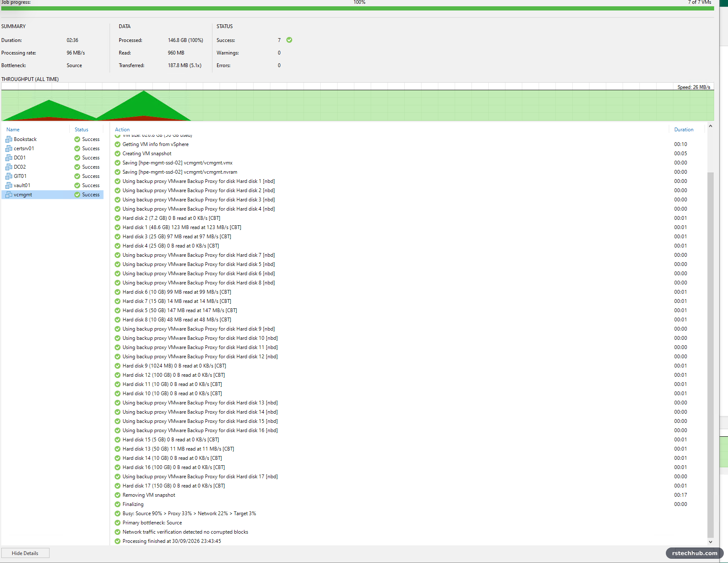Click the 00:17 duration for Removing VM snapshot
Viewport: 728px width, 563px height.
click(681, 495)
